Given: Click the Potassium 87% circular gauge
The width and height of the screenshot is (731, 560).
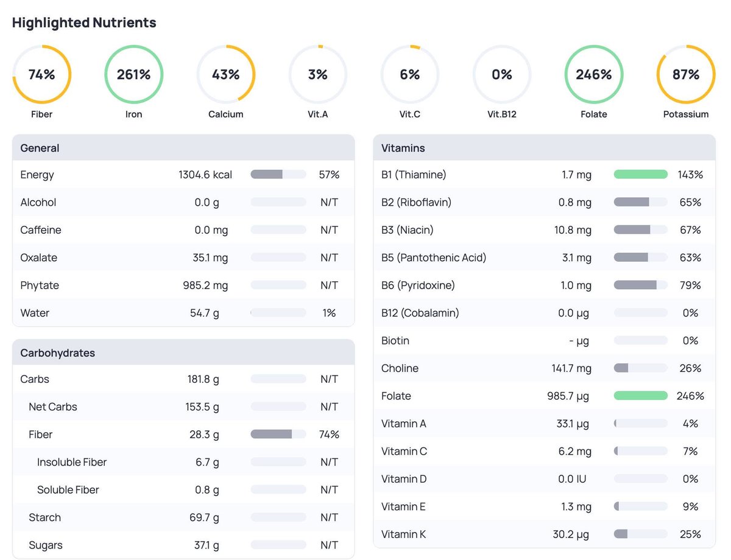Looking at the screenshot, I should tap(686, 74).
